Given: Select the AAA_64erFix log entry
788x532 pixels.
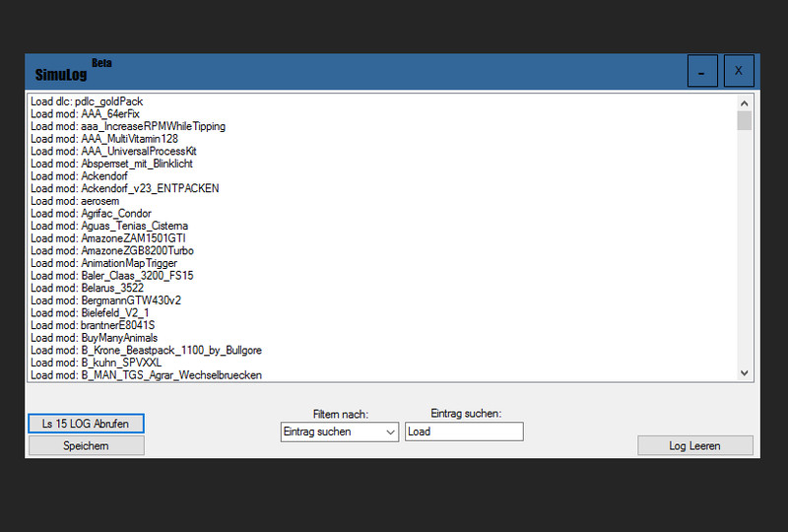Looking at the screenshot, I should point(85,114).
